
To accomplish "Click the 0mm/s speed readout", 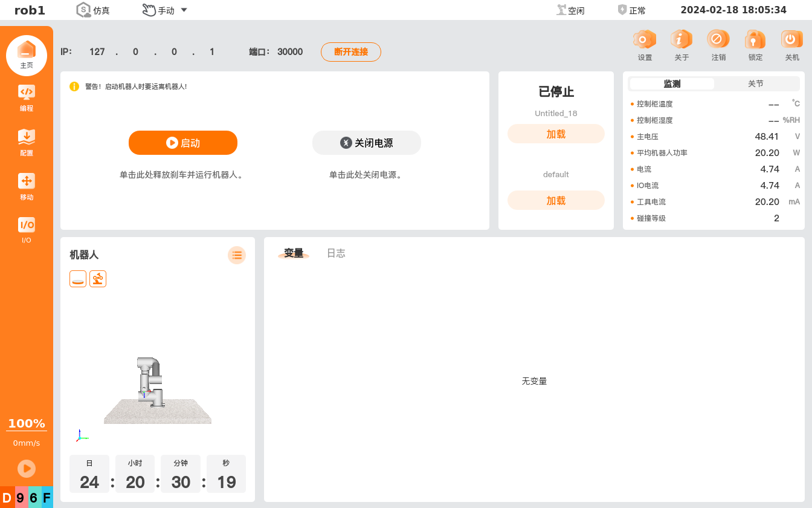I will click(27, 443).
